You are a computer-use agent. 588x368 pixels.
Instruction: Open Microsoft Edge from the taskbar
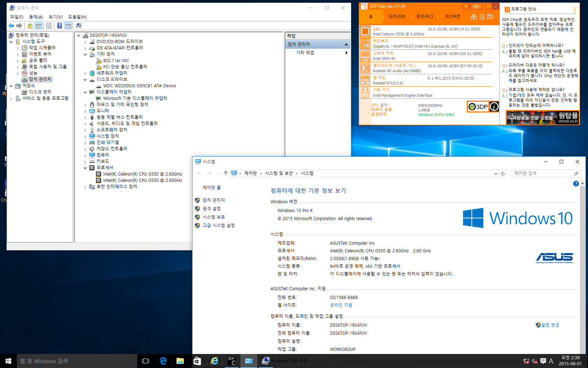click(x=163, y=361)
